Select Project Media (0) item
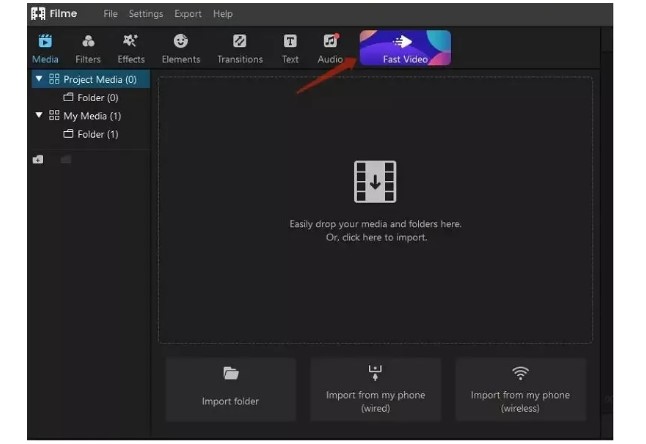 (x=91, y=79)
